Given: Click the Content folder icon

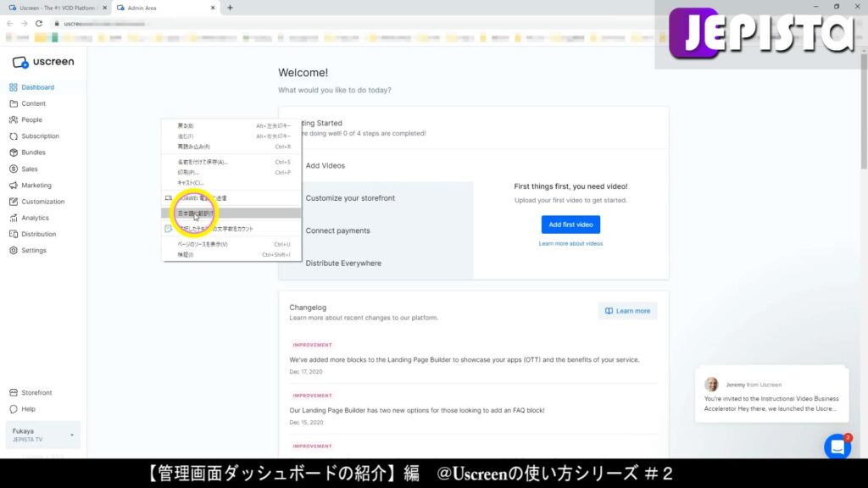Looking at the screenshot, I should (x=14, y=103).
